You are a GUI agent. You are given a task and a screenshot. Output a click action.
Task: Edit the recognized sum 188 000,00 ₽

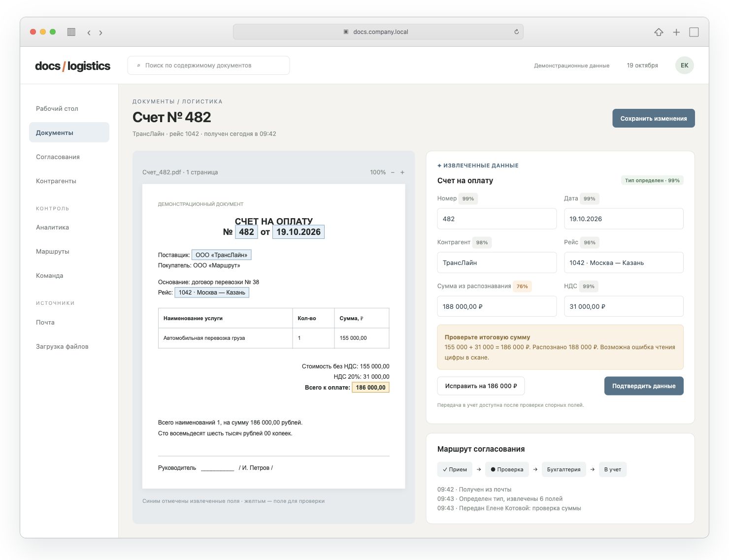[x=497, y=306]
